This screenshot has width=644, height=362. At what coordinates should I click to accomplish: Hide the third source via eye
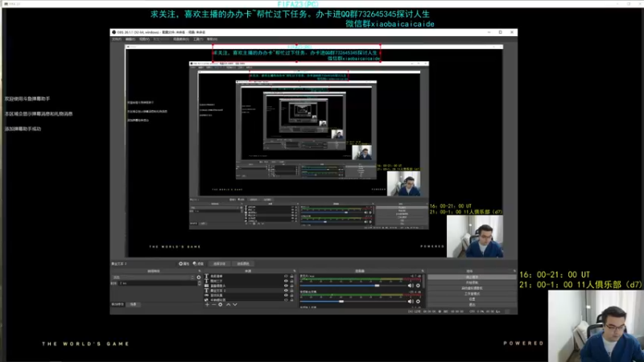[286, 286]
